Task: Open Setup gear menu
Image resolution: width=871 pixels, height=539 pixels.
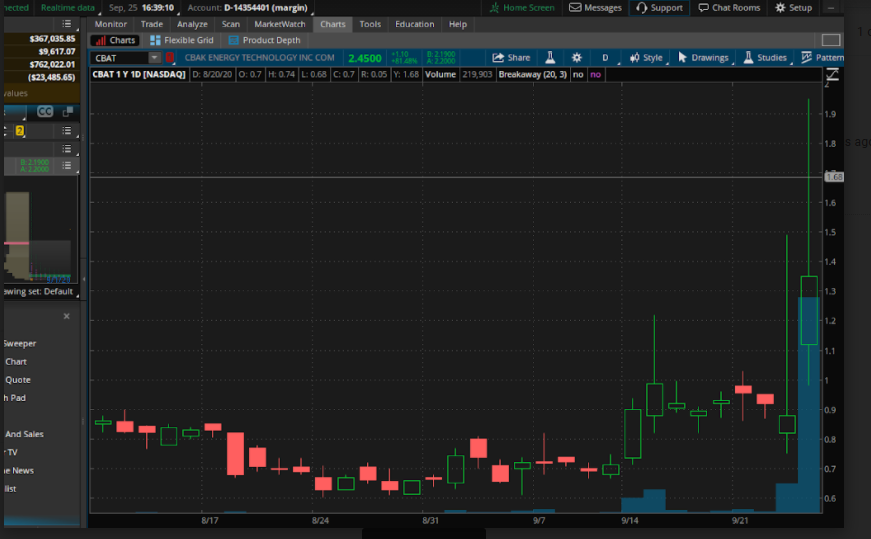Action: (793, 8)
